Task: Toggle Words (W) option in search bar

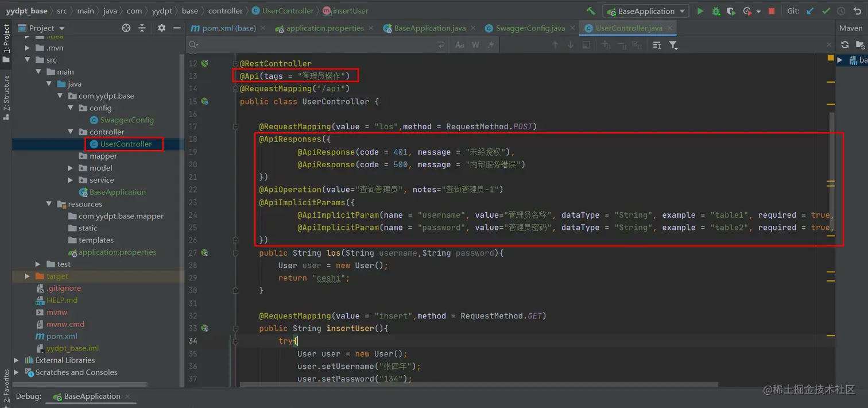Action: (475, 45)
